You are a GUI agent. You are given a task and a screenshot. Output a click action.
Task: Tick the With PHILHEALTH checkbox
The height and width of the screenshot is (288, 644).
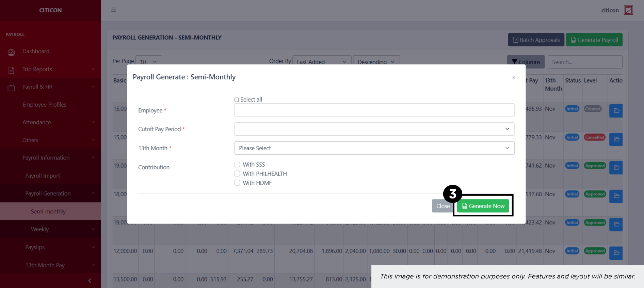(x=237, y=174)
